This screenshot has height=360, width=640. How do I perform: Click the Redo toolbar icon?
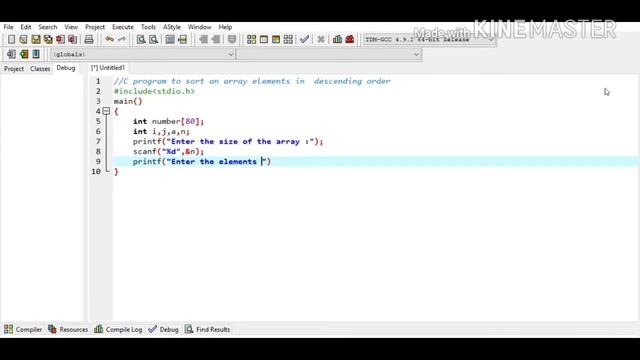click(x=122, y=39)
